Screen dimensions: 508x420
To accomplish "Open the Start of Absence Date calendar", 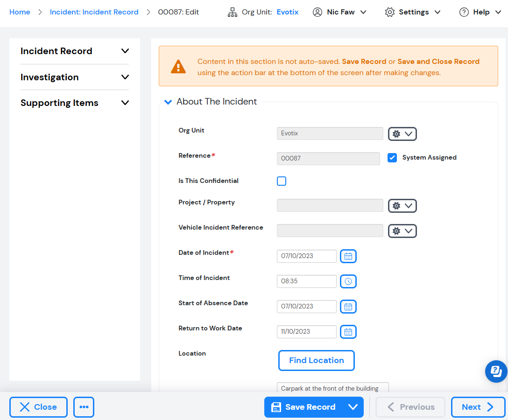I will 348,307.
